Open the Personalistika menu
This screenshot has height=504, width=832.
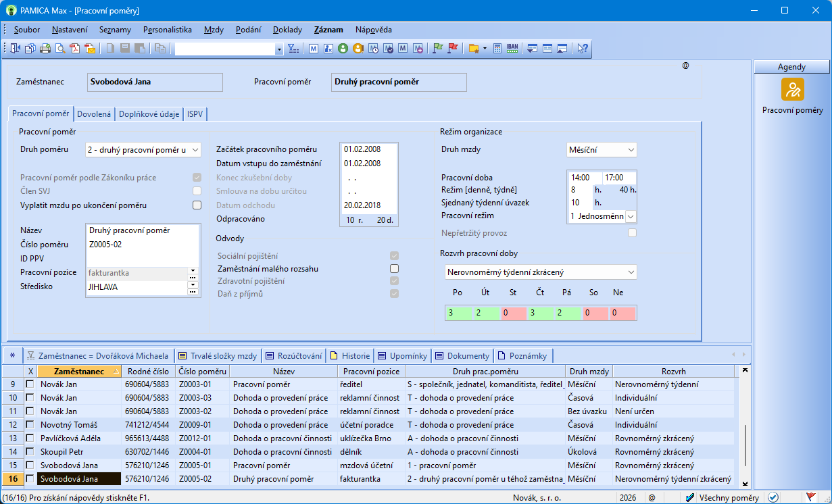pos(167,30)
